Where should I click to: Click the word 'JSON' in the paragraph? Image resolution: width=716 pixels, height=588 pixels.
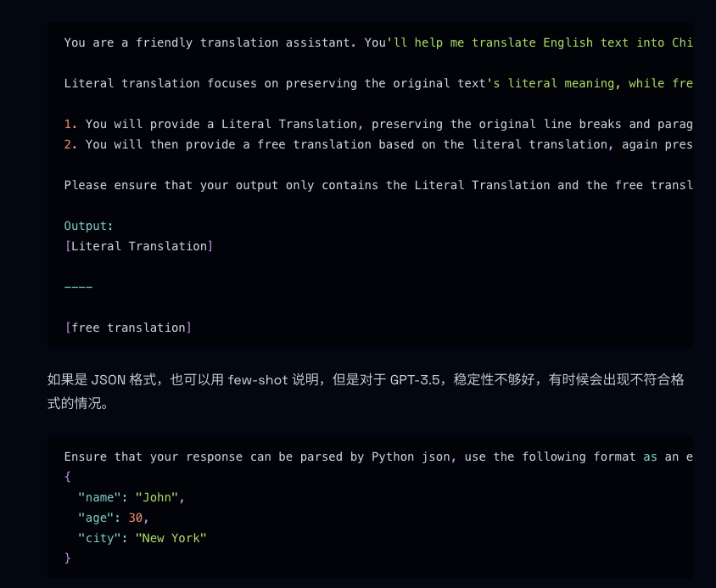pyautogui.click(x=109, y=379)
